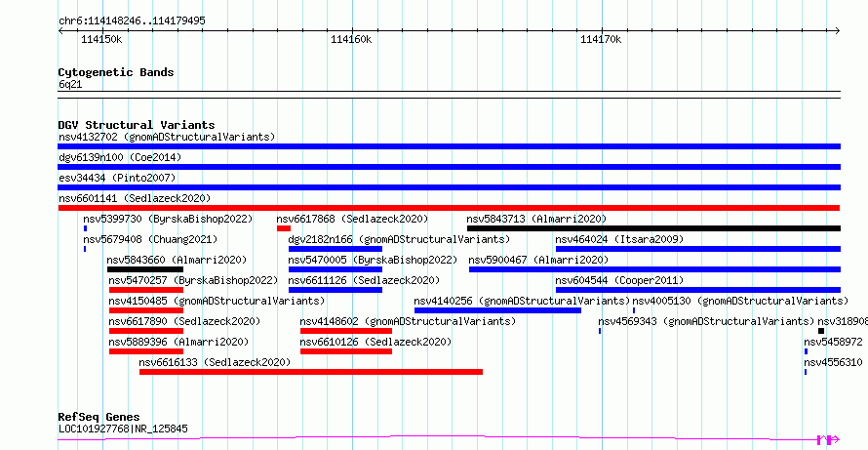Viewport: 868px width, 450px height.
Task: Click the small blue glyph under nsv5399730
Action: [x=85, y=228]
